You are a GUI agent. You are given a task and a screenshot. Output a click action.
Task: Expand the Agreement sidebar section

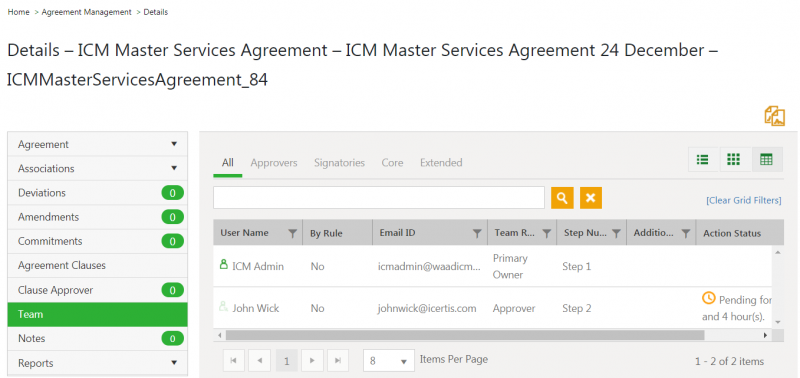(x=97, y=144)
